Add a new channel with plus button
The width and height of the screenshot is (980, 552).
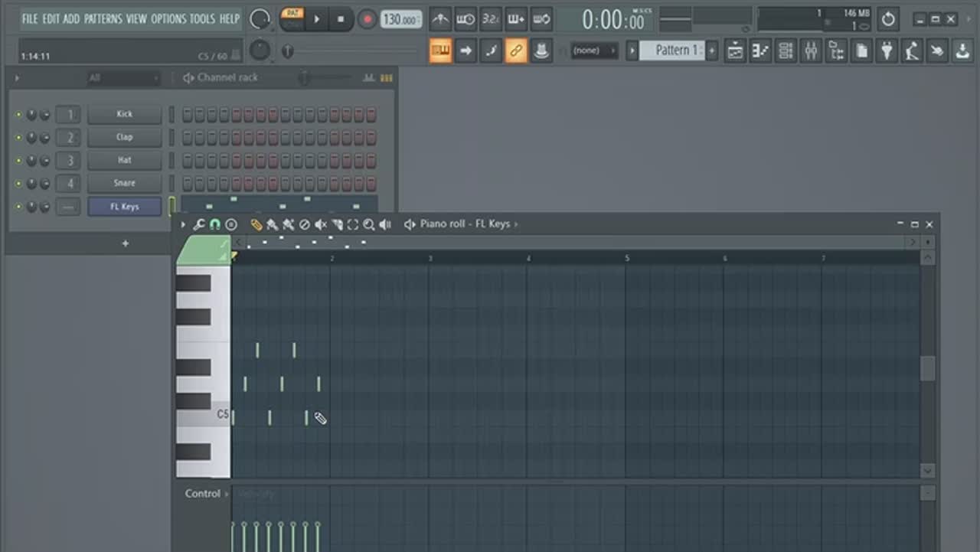pyautogui.click(x=126, y=243)
